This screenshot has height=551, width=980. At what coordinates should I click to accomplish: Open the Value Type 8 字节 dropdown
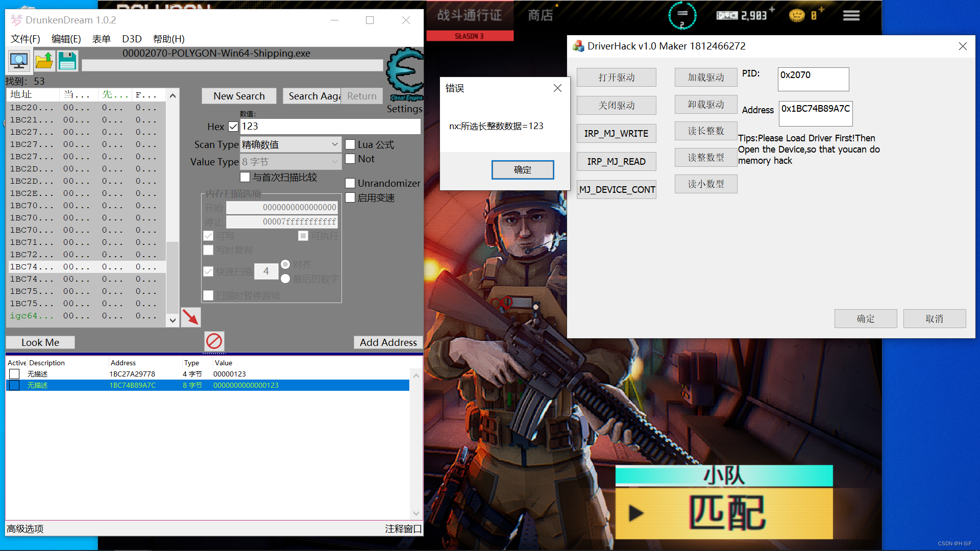coord(290,162)
